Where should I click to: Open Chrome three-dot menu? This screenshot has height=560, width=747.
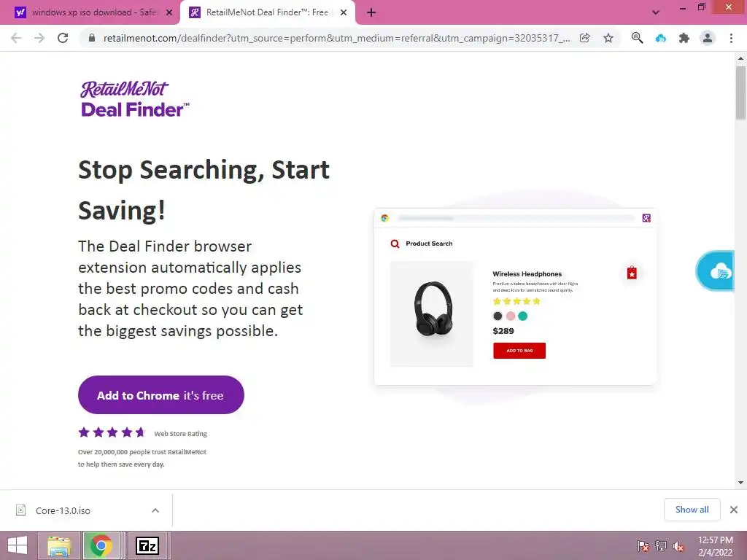coord(731,38)
